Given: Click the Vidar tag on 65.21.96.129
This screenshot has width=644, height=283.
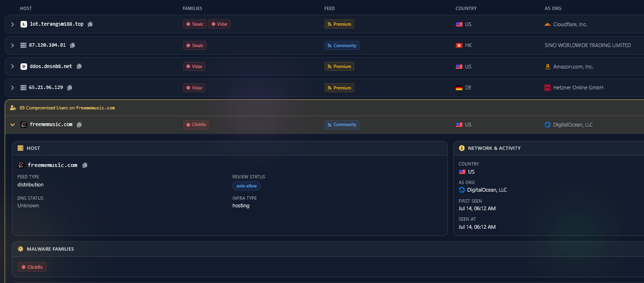Looking at the screenshot, I should pyautogui.click(x=194, y=88).
